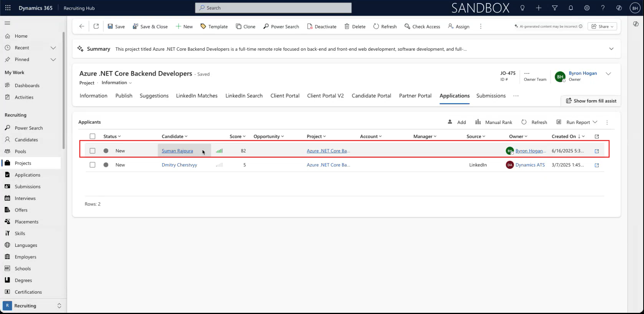Switch to the Publish tab
Image resolution: width=644 pixels, height=314 pixels.
point(124,96)
